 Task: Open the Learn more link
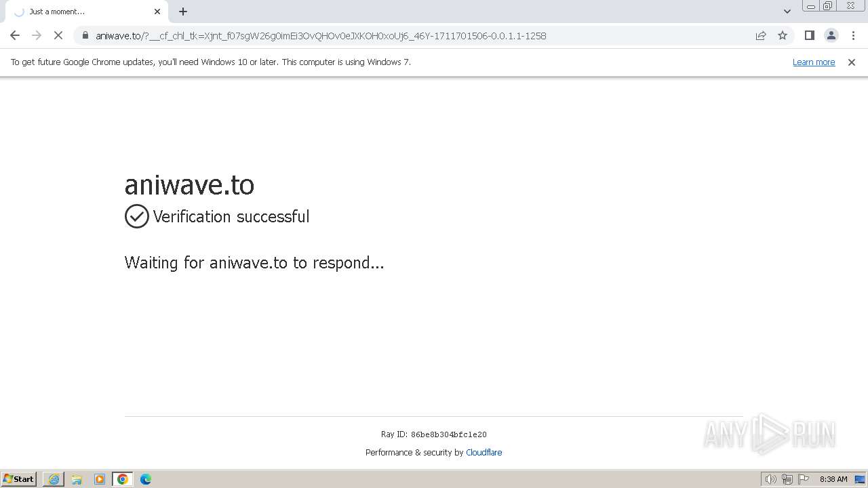pos(814,62)
